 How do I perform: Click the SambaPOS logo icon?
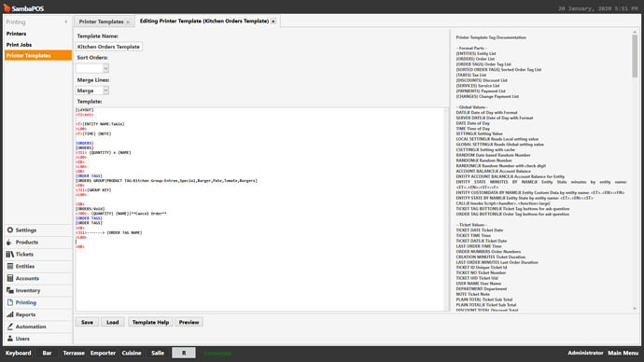[7, 7]
